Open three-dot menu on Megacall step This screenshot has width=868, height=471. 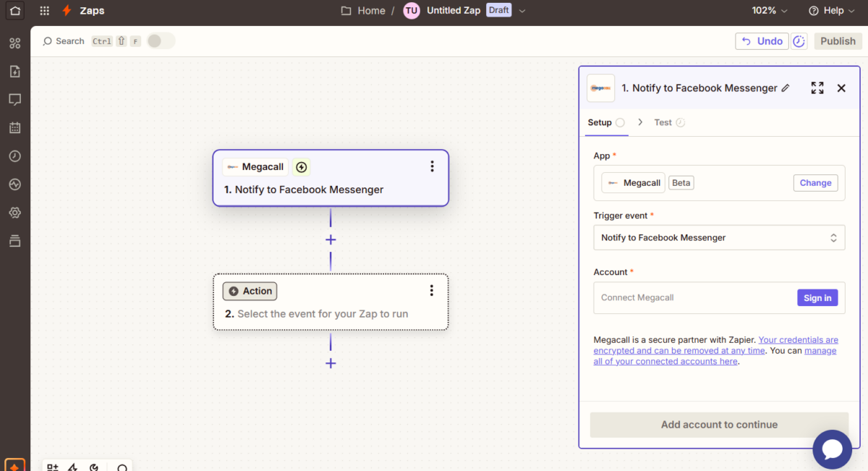tap(432, 166)
